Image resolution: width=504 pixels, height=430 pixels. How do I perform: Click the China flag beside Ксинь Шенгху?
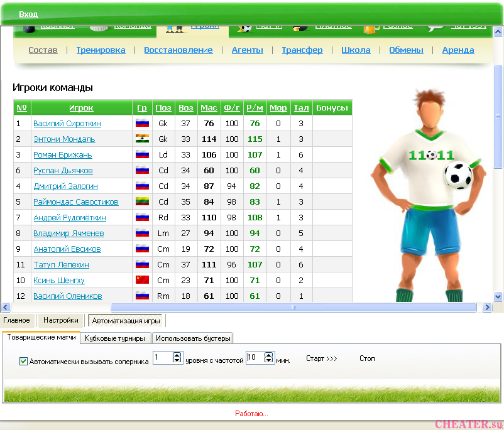coord(142,281)
